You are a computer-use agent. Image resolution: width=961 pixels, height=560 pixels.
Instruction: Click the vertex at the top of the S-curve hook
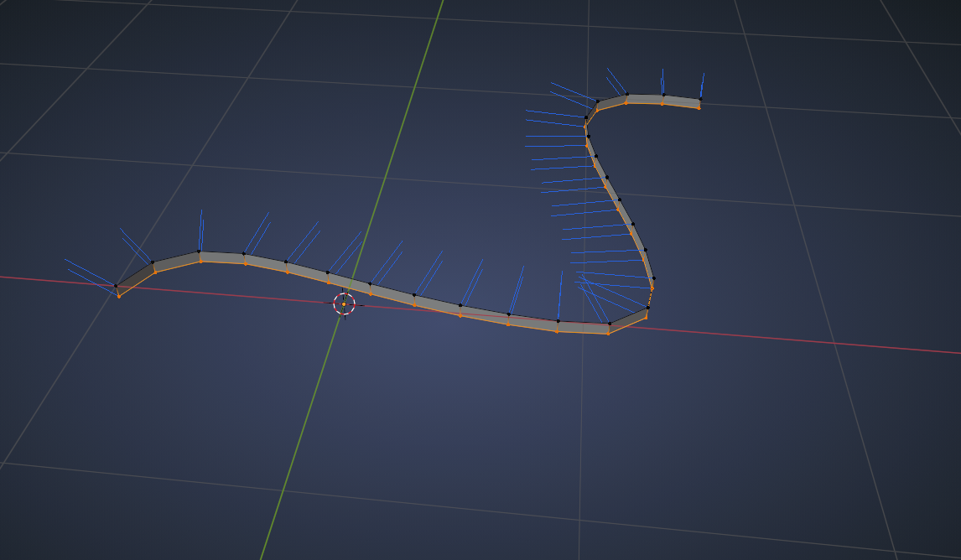pyautogui.click(x=597, y=101)
